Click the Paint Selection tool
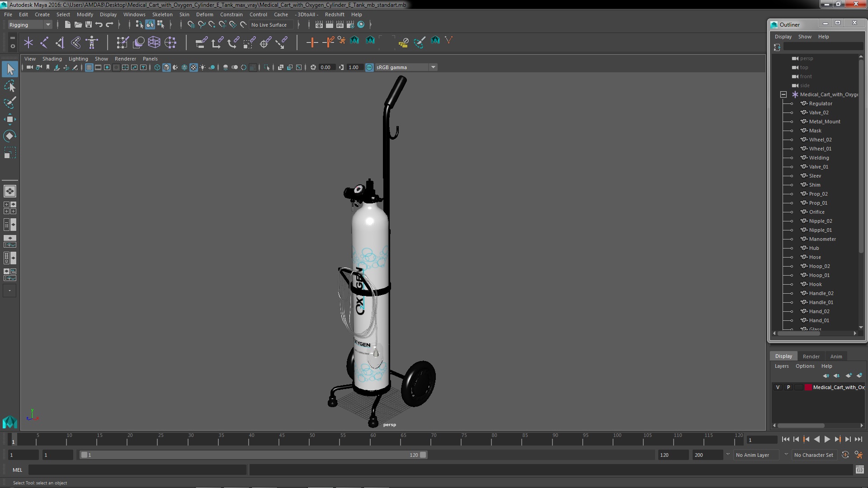Image resolution: width=868 pixels, height=488 pixels. pyautogui.click(x=9, y=103)
